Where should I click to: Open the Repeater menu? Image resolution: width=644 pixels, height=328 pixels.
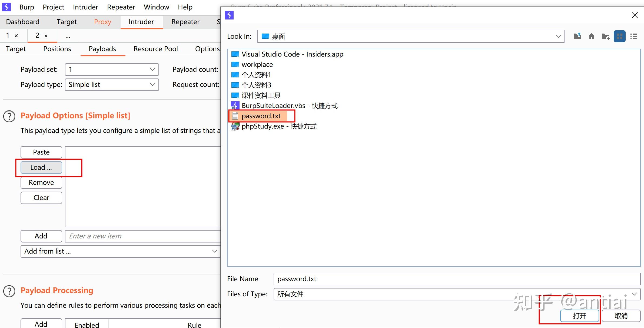(x=121, y=7)
